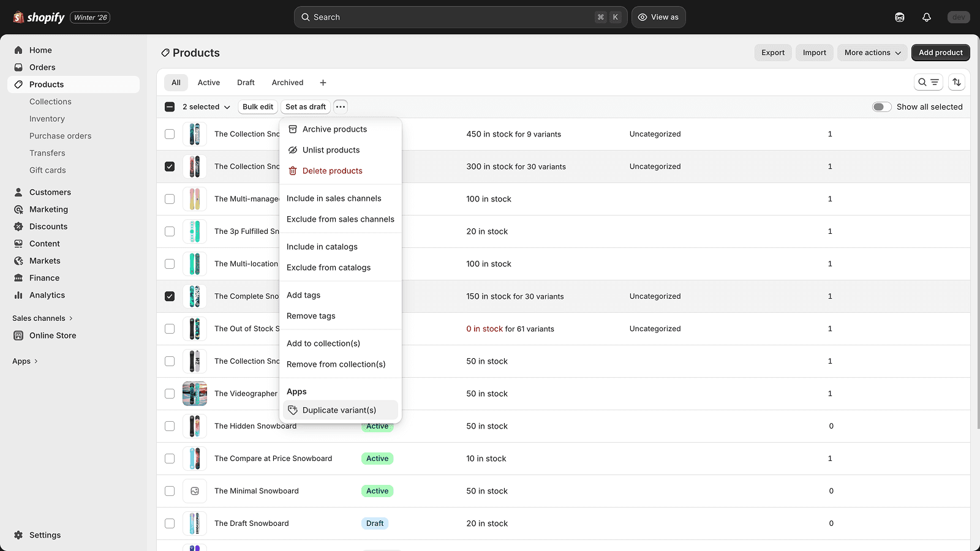Open the sort options icon
The image size is (980, 551).
coord(957,81)
